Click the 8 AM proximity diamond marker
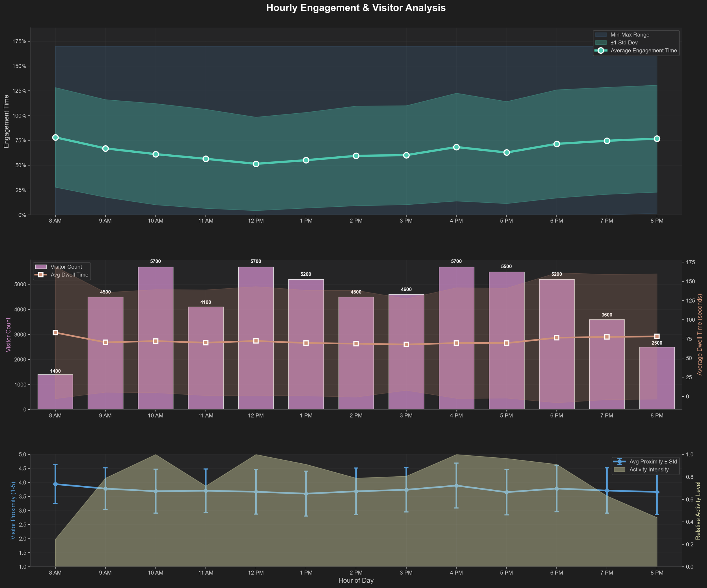The width and height of the screenshot is (707, 588). [x=55, y=484]
